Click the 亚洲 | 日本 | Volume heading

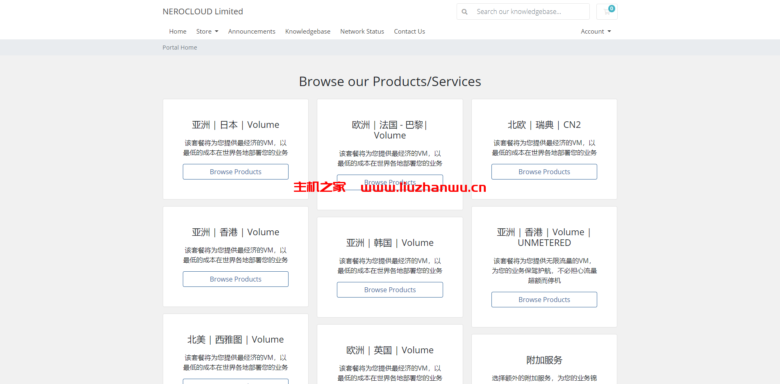pos(236,125)
